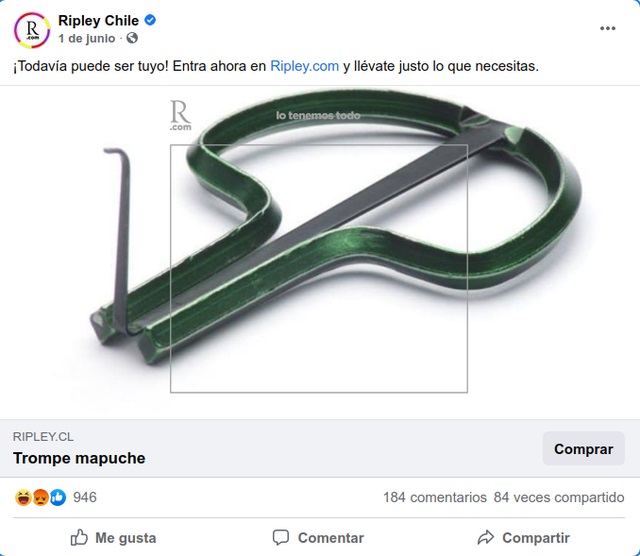
Task: Show the 184 comentarios list
Action: pyautogui.click(x=435, y=497)
